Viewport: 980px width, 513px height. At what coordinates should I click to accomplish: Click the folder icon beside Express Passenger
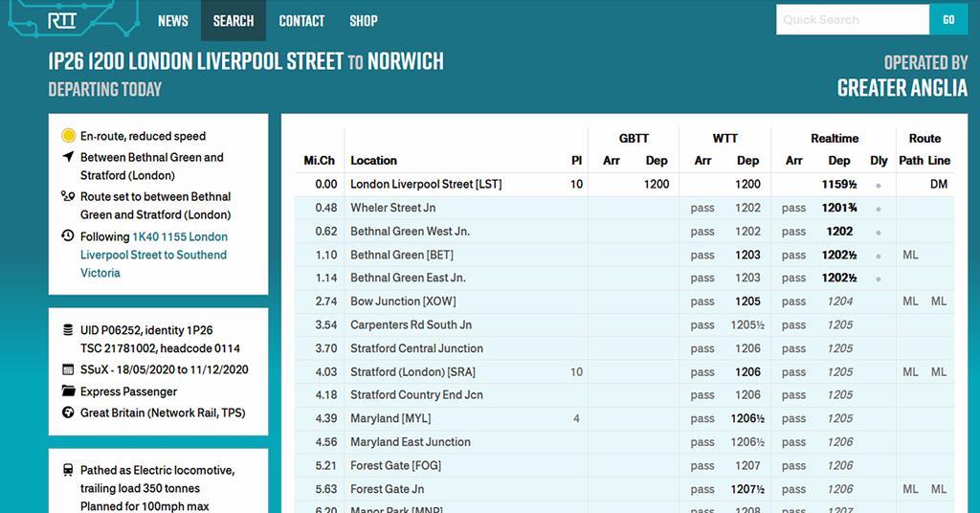68,391
